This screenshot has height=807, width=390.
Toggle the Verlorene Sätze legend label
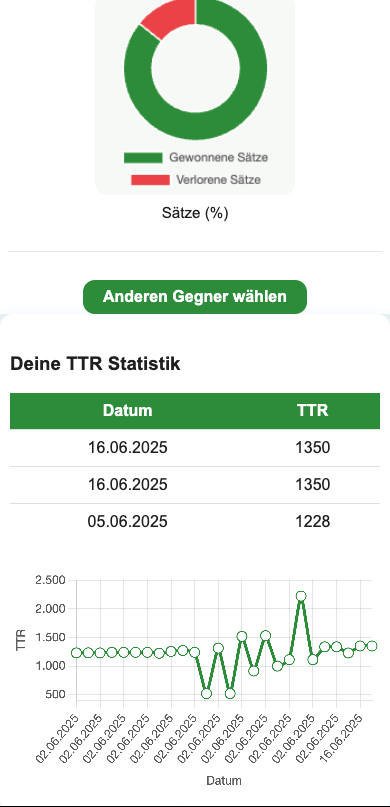point(218,180)
